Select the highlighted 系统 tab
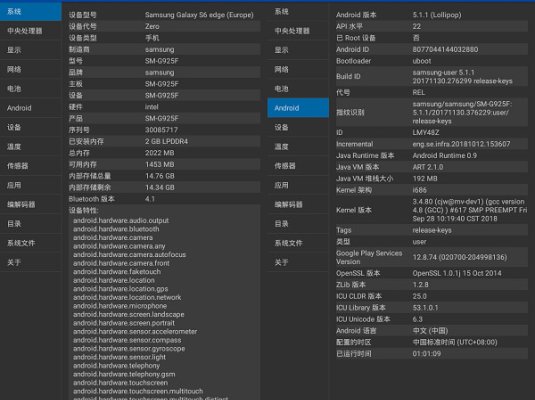 pos(31,12)
